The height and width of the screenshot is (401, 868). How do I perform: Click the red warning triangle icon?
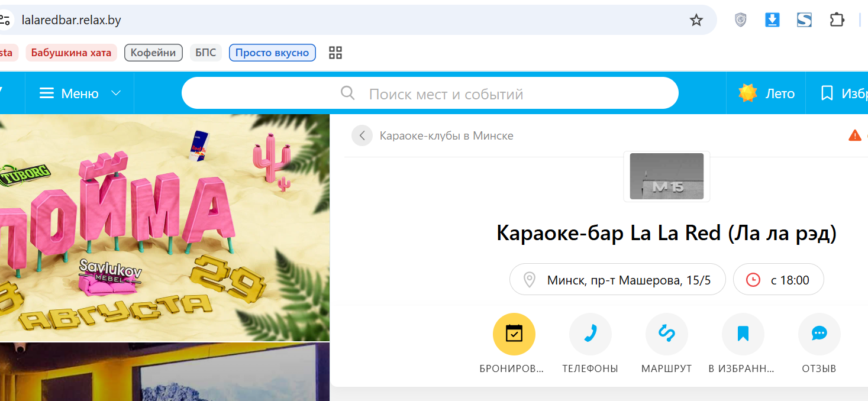coord(855,135)
